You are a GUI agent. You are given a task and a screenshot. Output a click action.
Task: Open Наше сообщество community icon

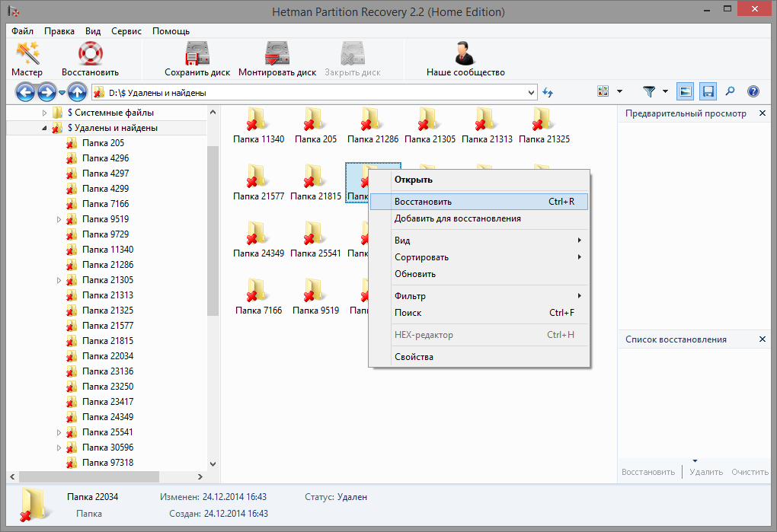pos(465,59)
